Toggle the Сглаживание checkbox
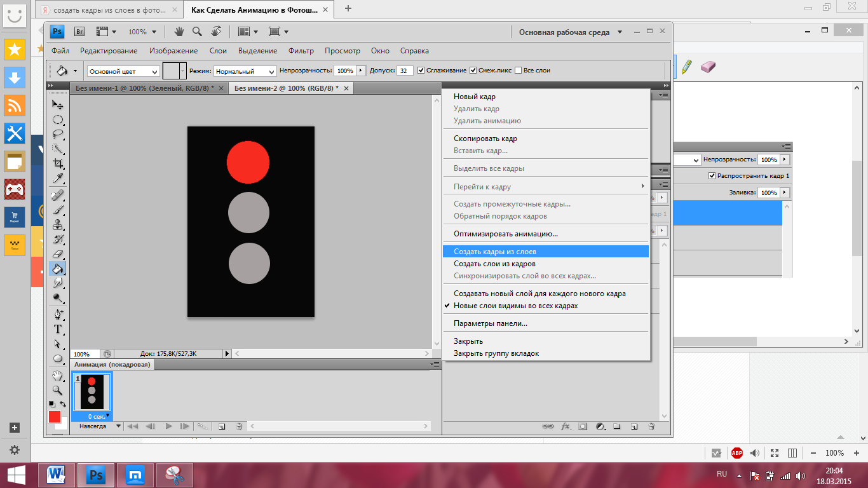868x488 pixels. tap(421, 71)
